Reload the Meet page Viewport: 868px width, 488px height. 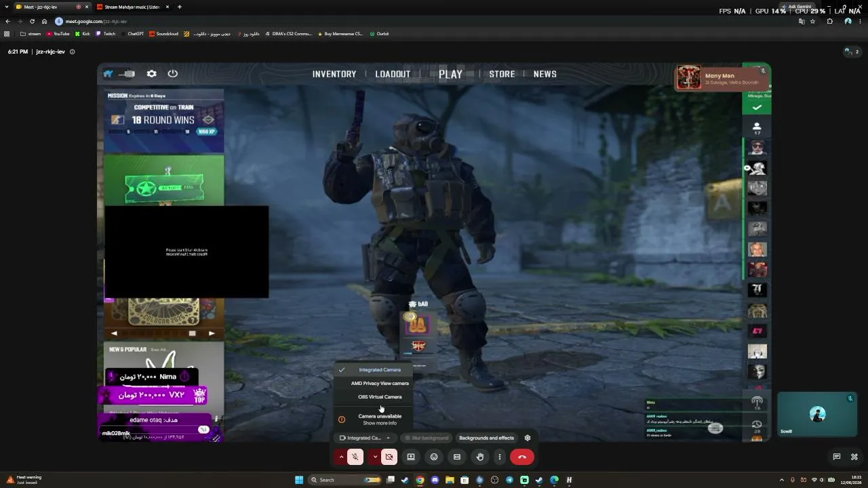pyautogui.click(x=32, y=21)
